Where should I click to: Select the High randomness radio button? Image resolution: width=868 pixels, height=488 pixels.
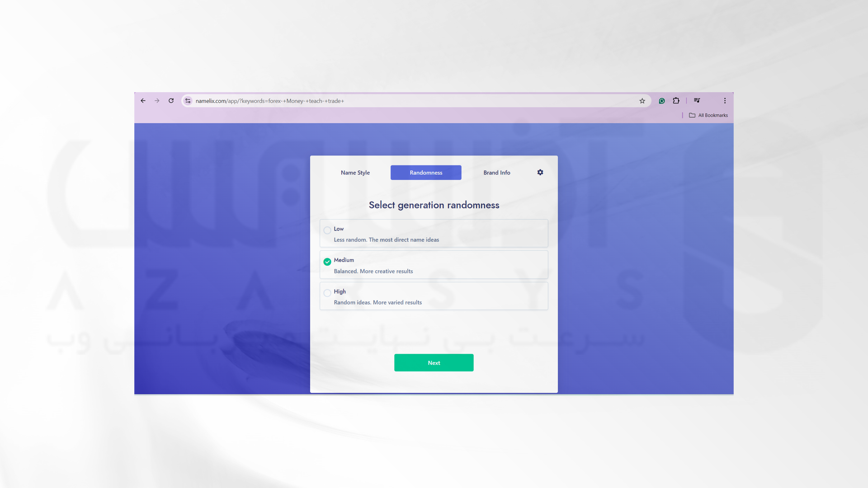pos(327,292)
